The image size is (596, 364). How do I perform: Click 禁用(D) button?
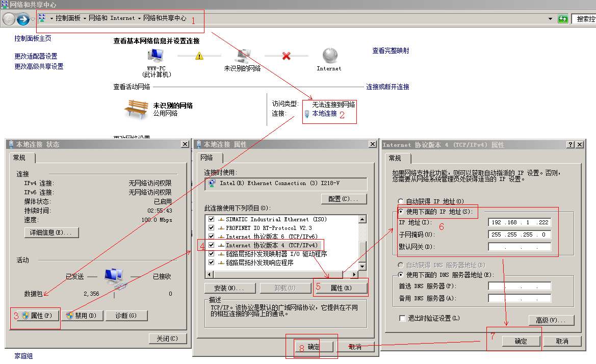[x=83, y=316]
